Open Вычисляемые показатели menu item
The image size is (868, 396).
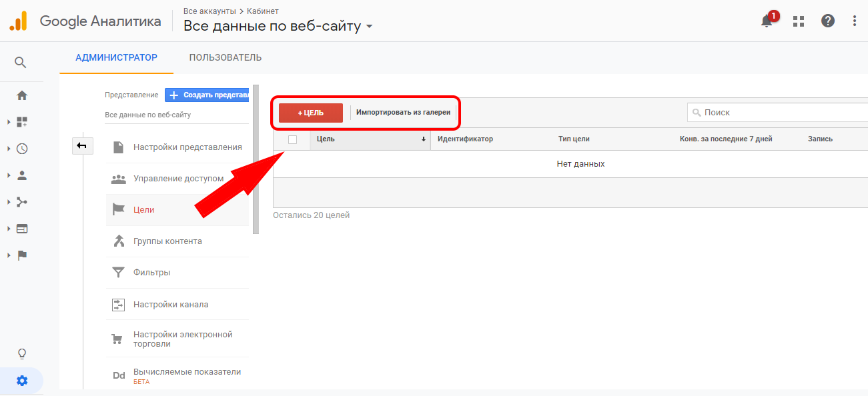coord(177,376)
